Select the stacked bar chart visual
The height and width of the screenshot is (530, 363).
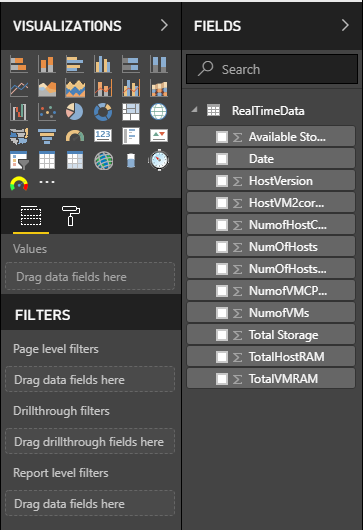tap(19, 64)
